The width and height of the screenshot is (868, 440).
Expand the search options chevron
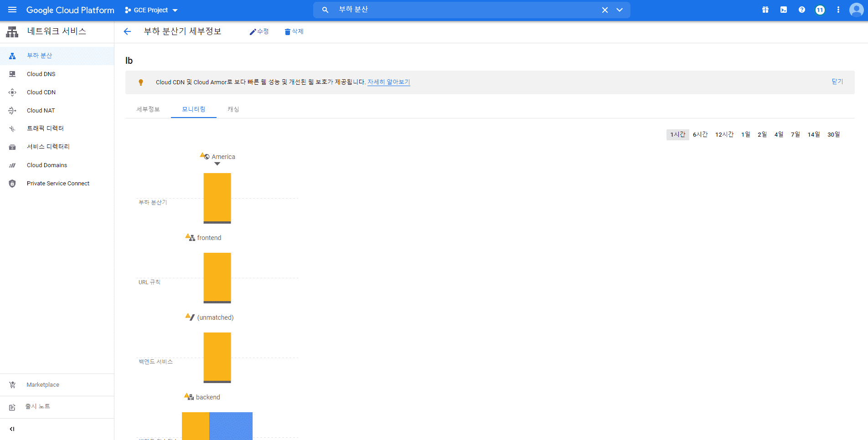620,10
